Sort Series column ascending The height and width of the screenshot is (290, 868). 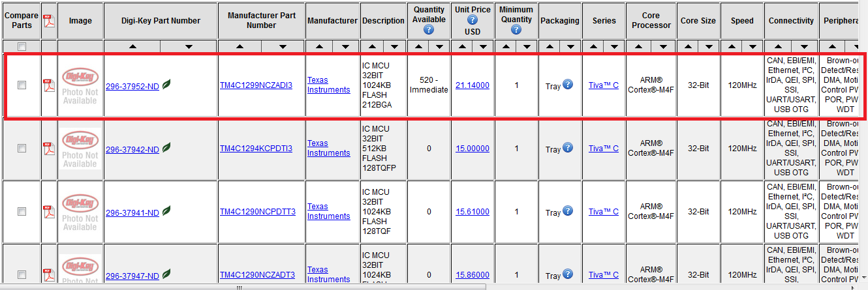coord(593,47)
